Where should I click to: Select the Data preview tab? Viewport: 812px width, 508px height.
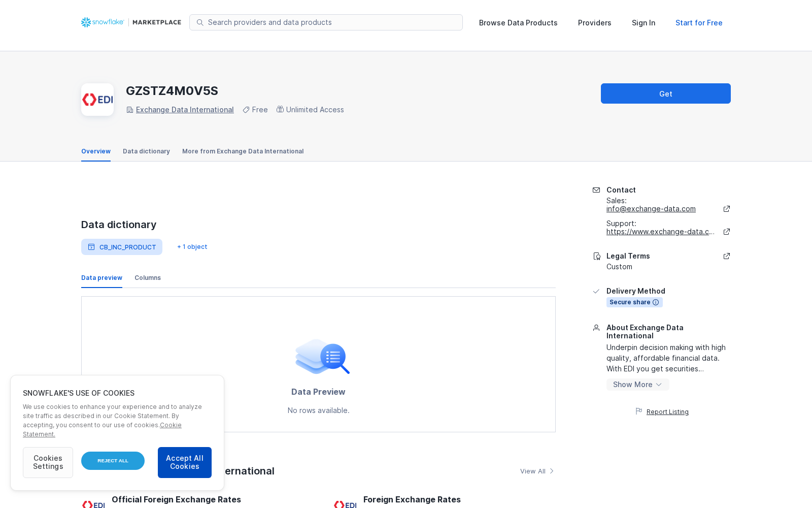point(101,278)
